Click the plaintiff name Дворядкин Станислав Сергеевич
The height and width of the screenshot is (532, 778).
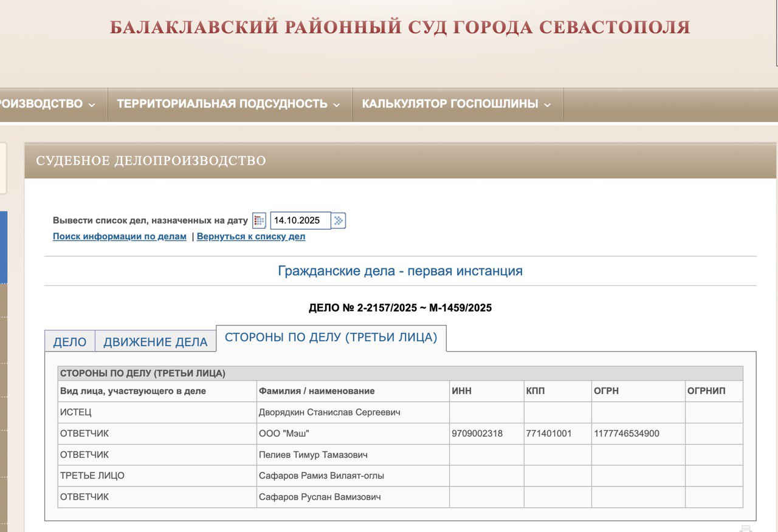coord(329,412)
